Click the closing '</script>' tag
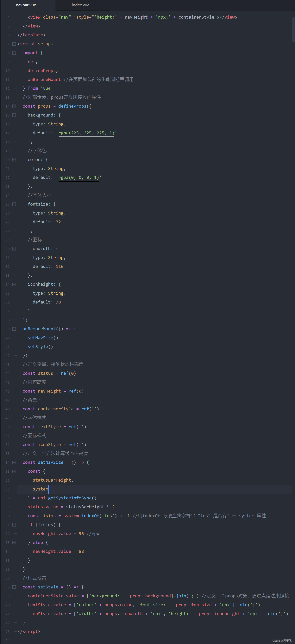 pyautogui.click(x=29, y=631)
